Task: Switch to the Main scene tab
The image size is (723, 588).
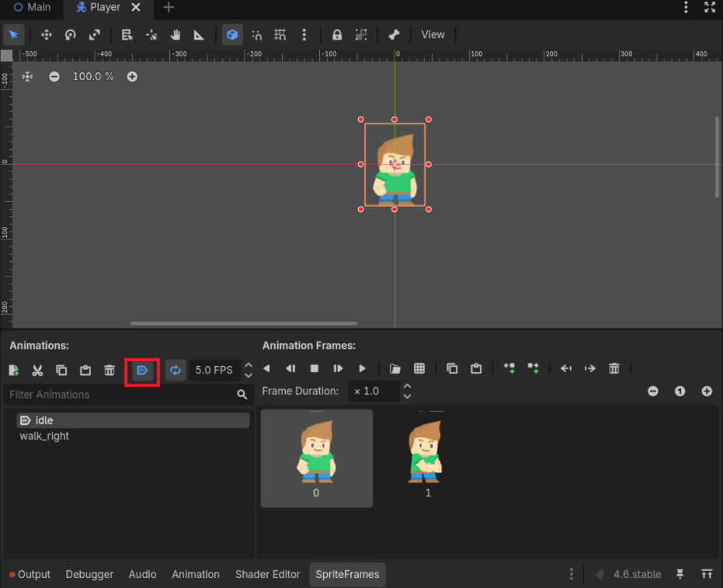Action: pos(32,7)
